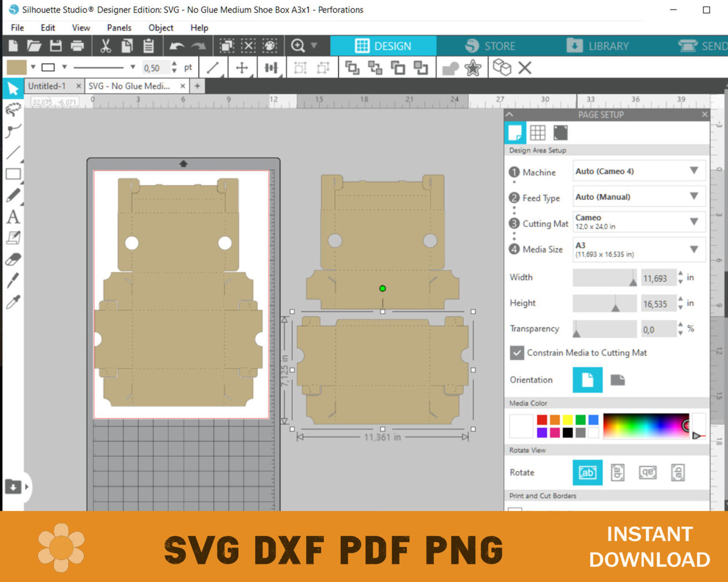The height and width of the screenshot is (582, 728).
Task: Open the View menu
Action: [x=81, y=28]
